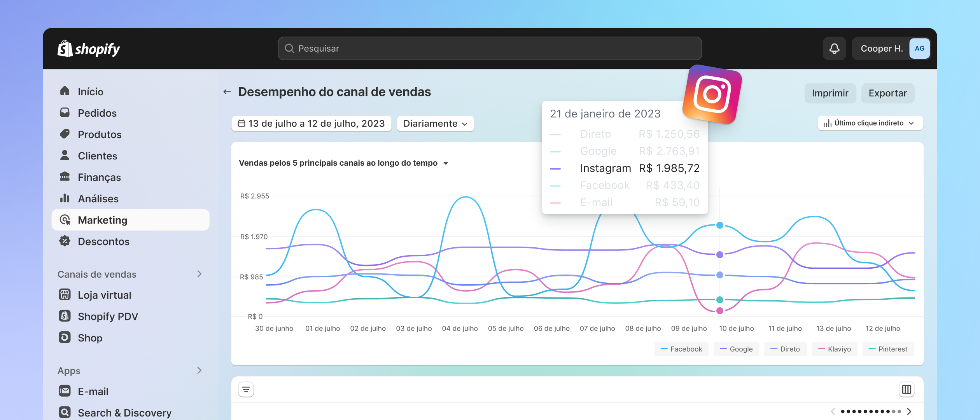Select Marketing in the sidebar
The height and width of the screenshot is (420, 980).
click(130, 220)
